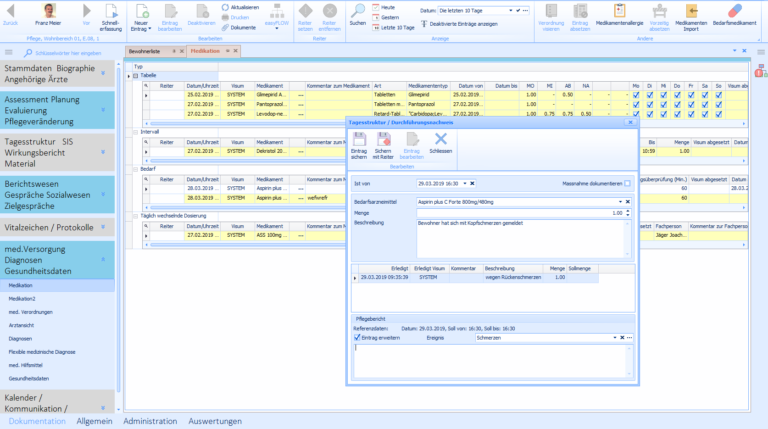Image resolution: width=768 pixels, height=429 pixels.
Task: Uncheck Eintrag erweitern checkbox
Action: (x=358, y=338)
